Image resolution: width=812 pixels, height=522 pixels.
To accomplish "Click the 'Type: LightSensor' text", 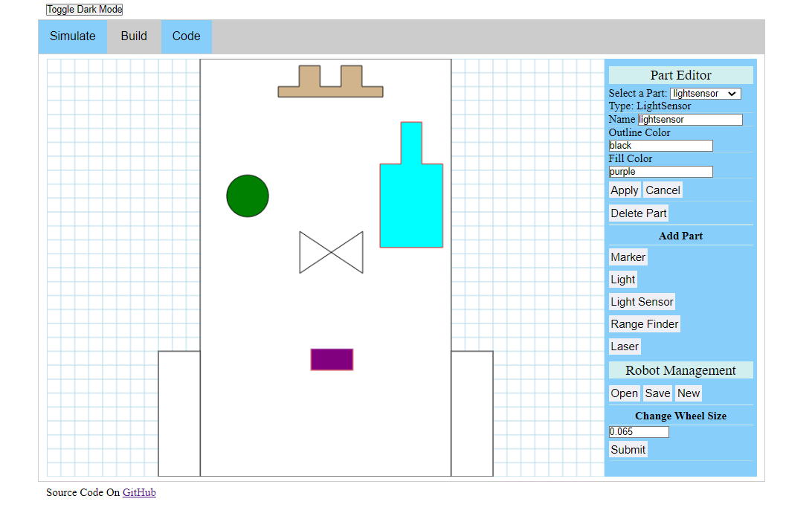I will [x=650, y=106].
